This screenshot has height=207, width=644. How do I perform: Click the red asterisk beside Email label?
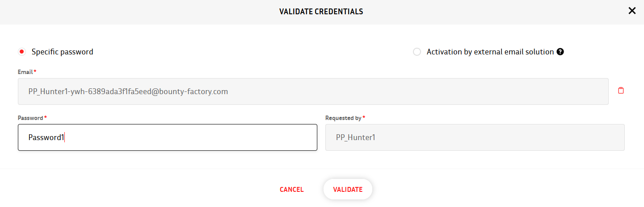(35, 71)
